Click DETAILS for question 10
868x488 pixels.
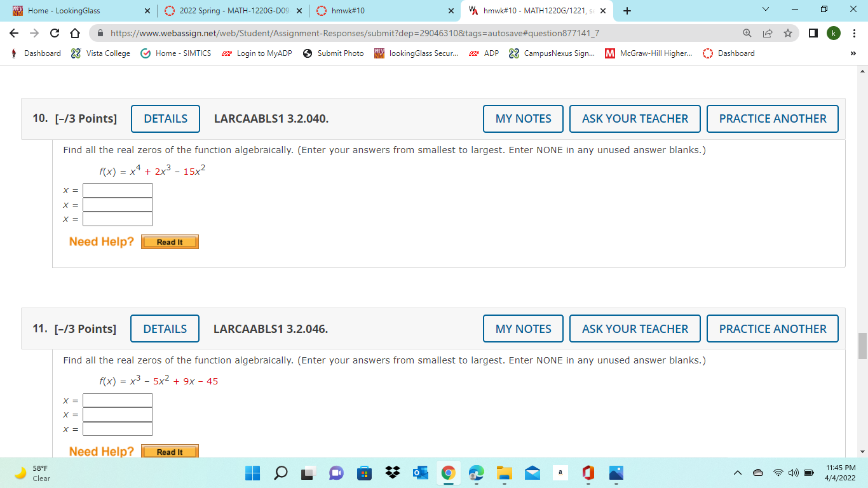[x=165, y=119]
